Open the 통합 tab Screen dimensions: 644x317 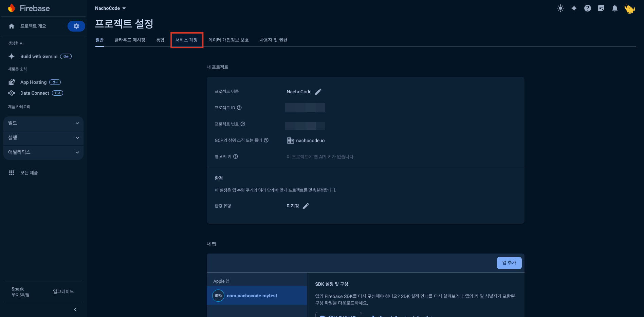tap(160, 40)
